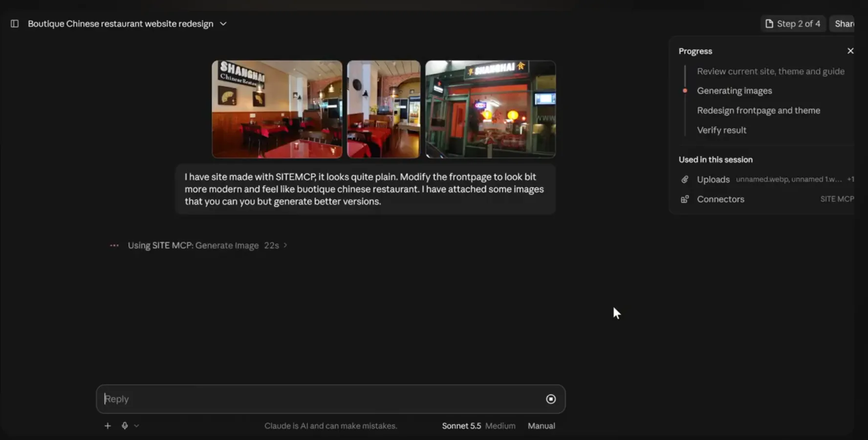Click the Progress heading

pos(695,51)
